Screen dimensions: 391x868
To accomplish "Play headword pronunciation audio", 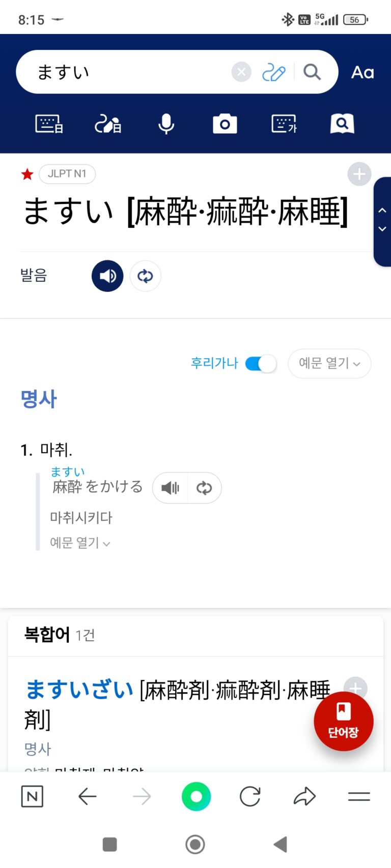I will (x=107, y=276).
